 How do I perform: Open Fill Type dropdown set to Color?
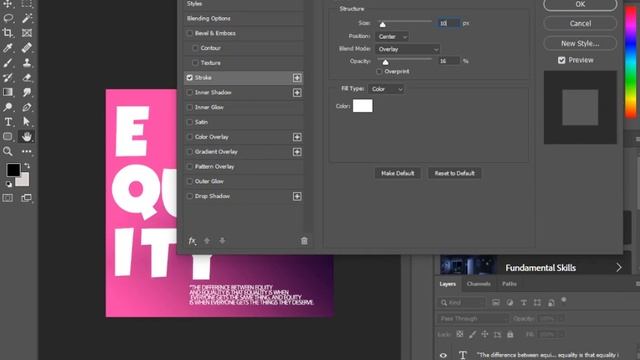(386, 89)
